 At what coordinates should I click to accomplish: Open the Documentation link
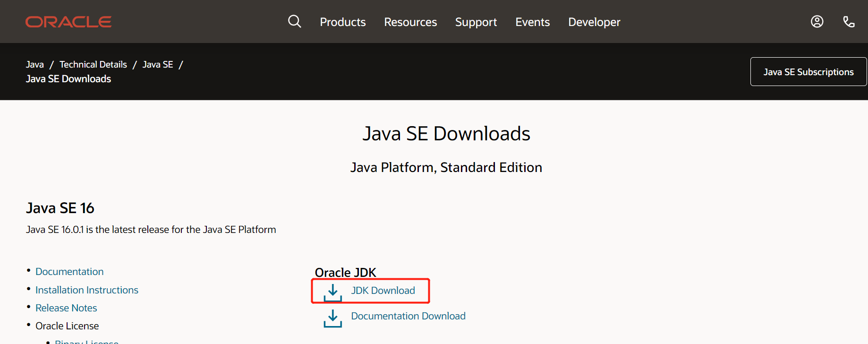click(69, 272)
